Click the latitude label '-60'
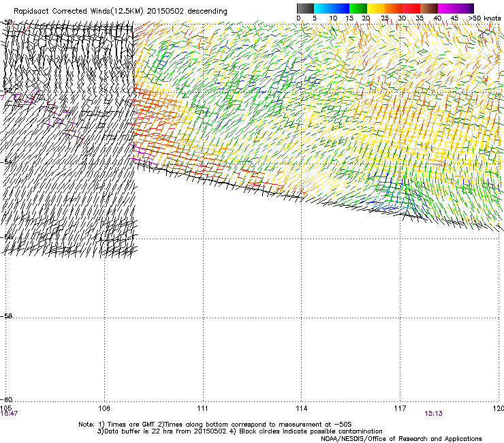Screen dimensions: 504x443 point(6,399)
